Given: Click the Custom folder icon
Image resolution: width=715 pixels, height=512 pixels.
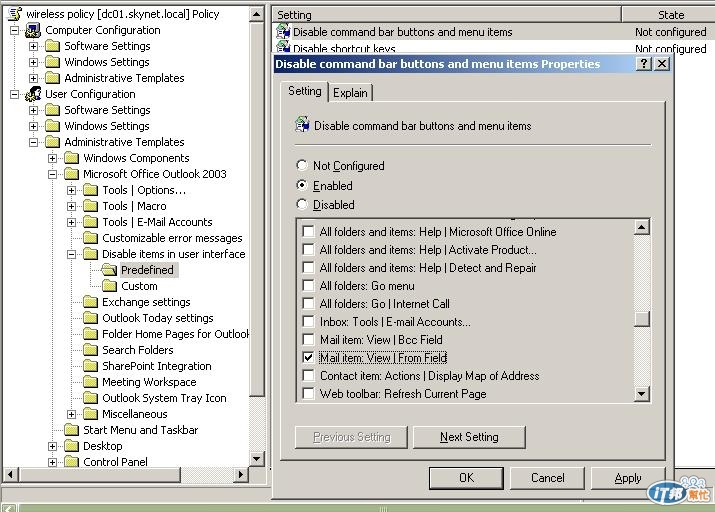Looking at the screenshot, I should tap(109, 286).
